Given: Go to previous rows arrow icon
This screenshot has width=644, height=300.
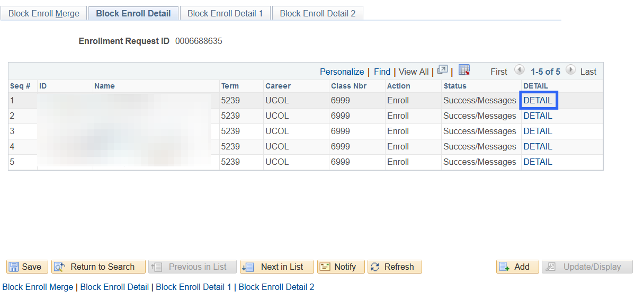Looking at the screenshot, I should click(x=519, y=70).
